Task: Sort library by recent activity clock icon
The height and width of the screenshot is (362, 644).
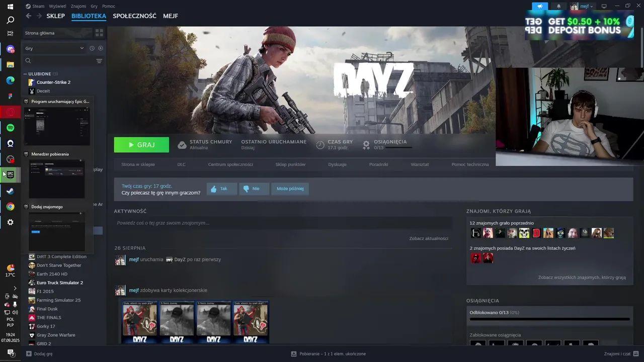Action: (92, 48)
